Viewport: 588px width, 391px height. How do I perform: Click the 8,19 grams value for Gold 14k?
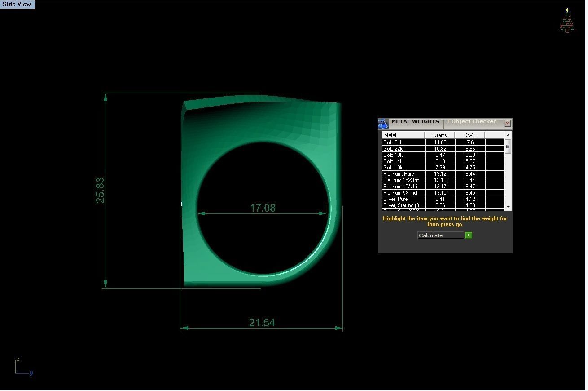tap(440, 161)
